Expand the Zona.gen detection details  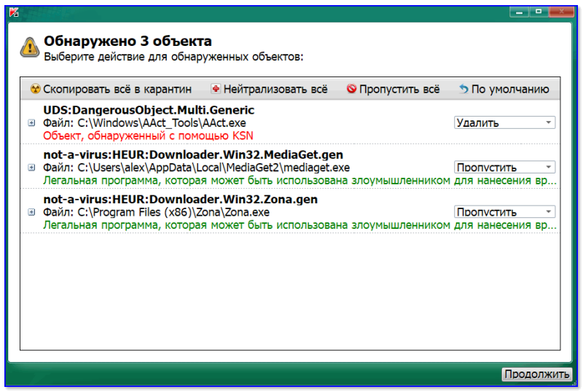click(31, 212)
